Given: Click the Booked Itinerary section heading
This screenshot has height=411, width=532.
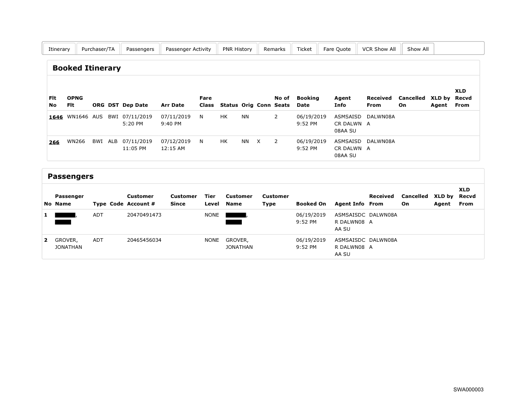Looking at the screenshot, I should pos(86,68).
